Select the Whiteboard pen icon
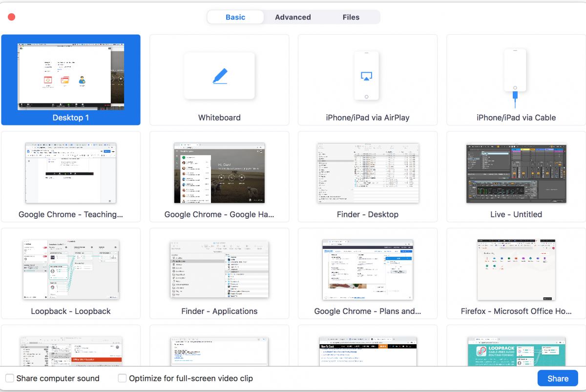The width and height of the screenshot is (586, 392). 219,76
